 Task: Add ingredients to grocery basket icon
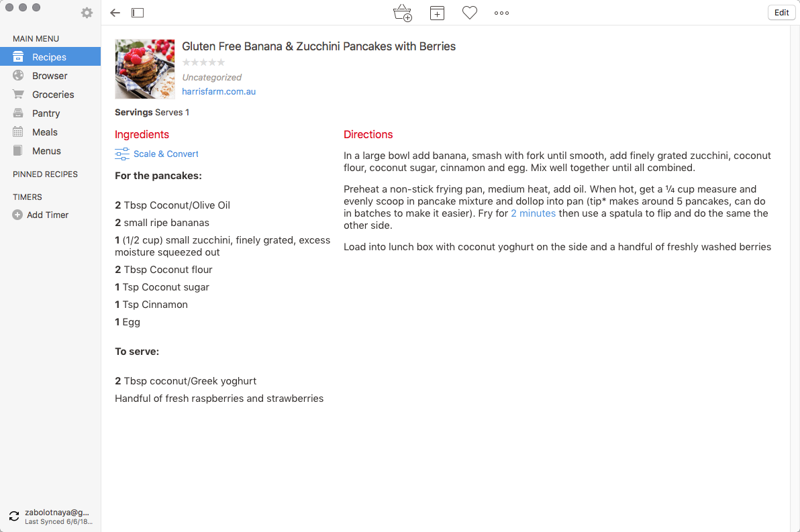[x=403, y=13]
